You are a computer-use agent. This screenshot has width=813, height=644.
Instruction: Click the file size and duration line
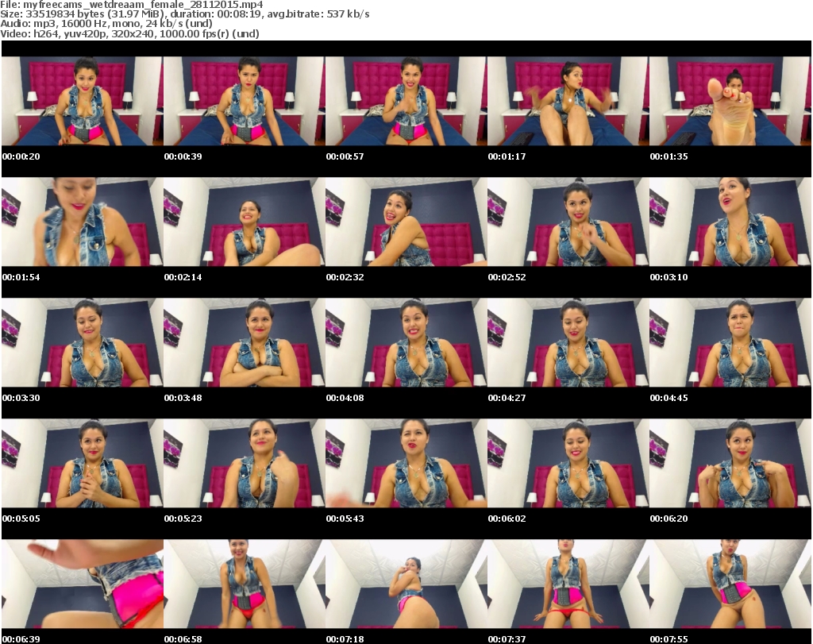184,14
